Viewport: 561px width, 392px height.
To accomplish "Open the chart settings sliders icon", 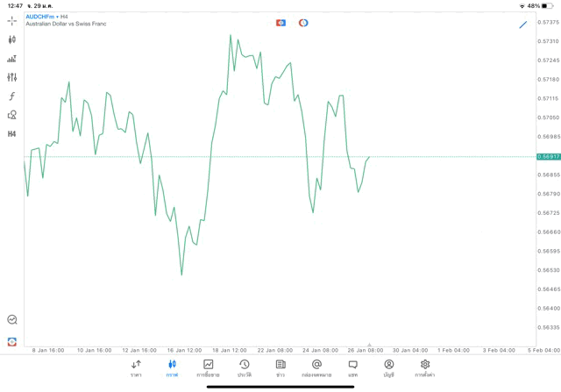I will [11, 77].
